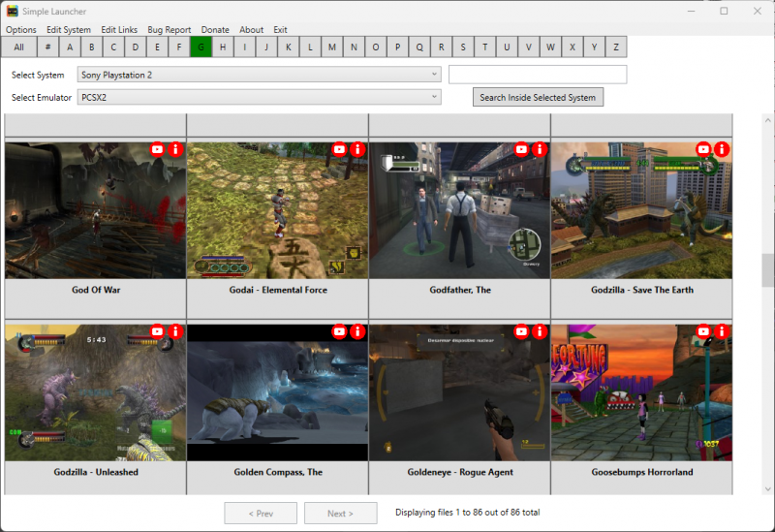Launch Godzilla - Unleashed via its screenshot

[95, 393]
